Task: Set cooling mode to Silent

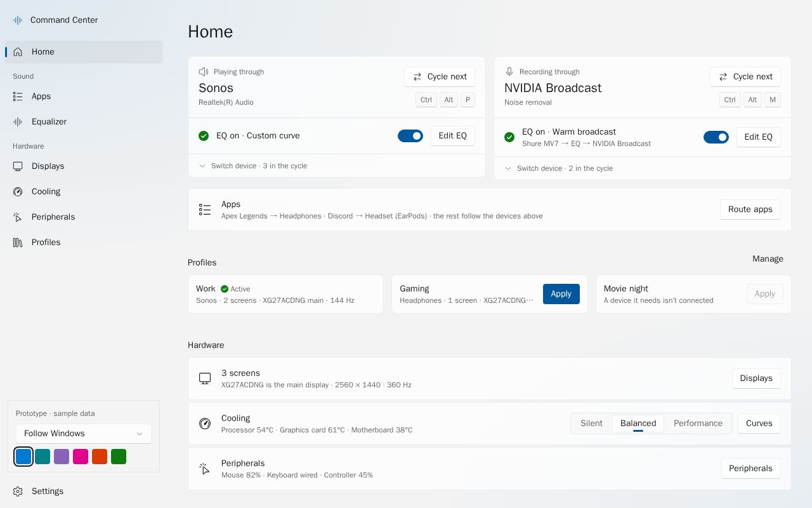Action: tap(591, 424)
